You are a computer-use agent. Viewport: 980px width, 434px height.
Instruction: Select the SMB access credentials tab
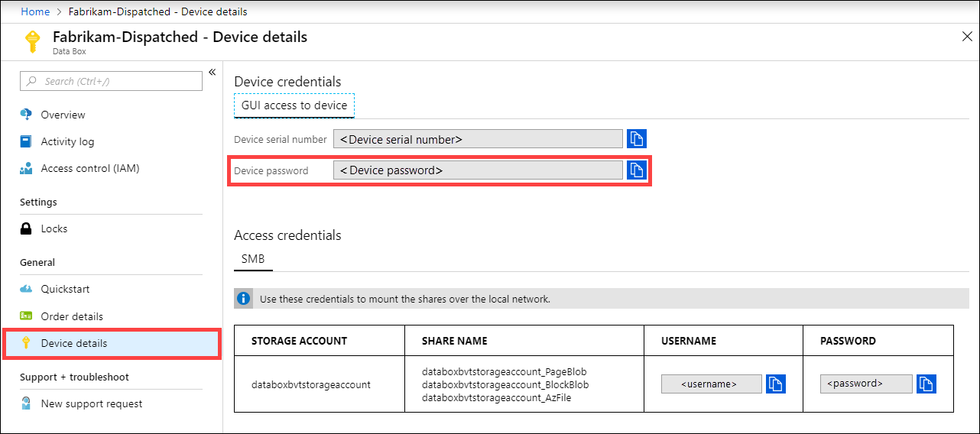(x=253, y=259)
